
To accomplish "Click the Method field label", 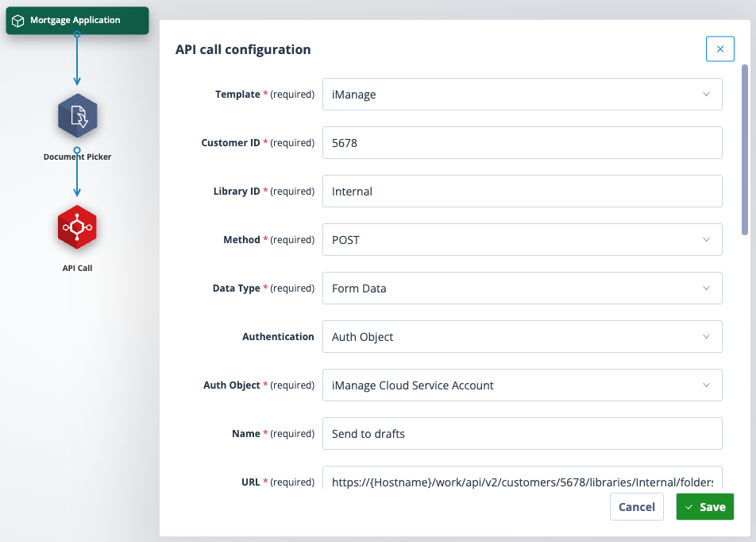I will (x=269, y=239).
